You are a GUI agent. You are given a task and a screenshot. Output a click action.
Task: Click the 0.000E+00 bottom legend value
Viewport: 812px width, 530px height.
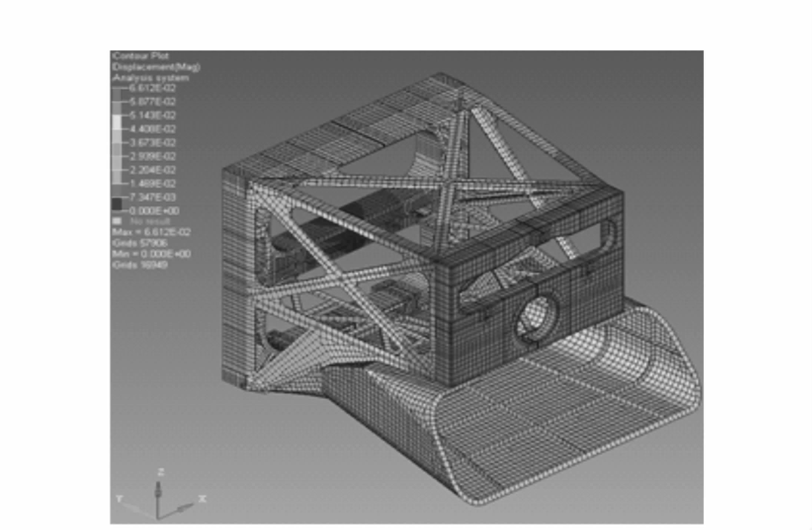[x=154, y=211]
